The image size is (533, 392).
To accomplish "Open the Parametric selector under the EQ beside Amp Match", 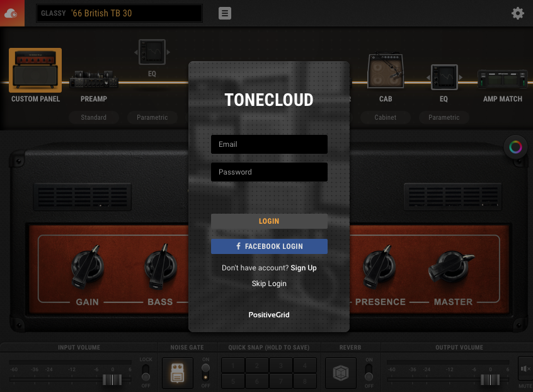I will [444, 117].
